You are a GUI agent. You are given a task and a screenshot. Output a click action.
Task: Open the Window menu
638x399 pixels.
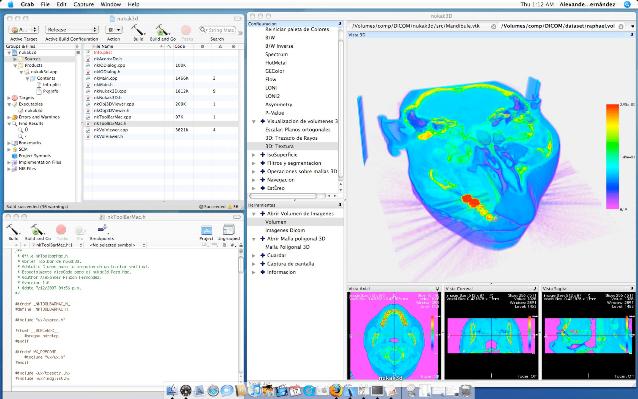[111, 4]
